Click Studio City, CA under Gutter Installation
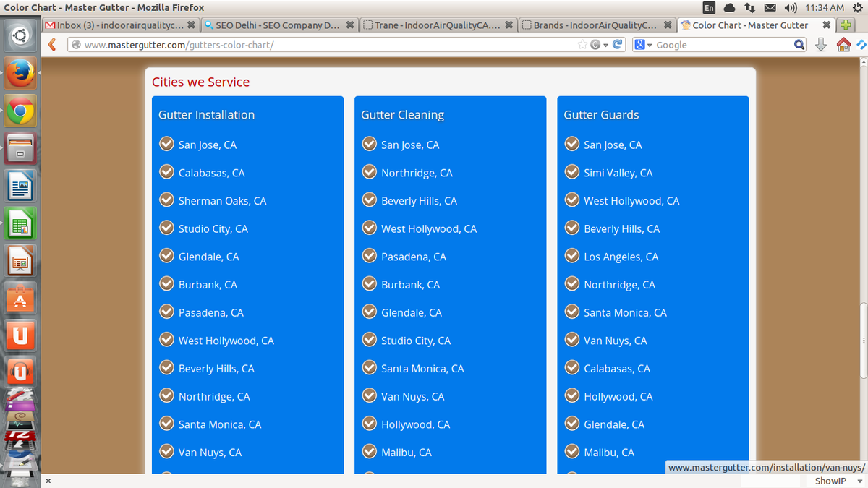This screenshot has width=868, height=488. [213, 228]
